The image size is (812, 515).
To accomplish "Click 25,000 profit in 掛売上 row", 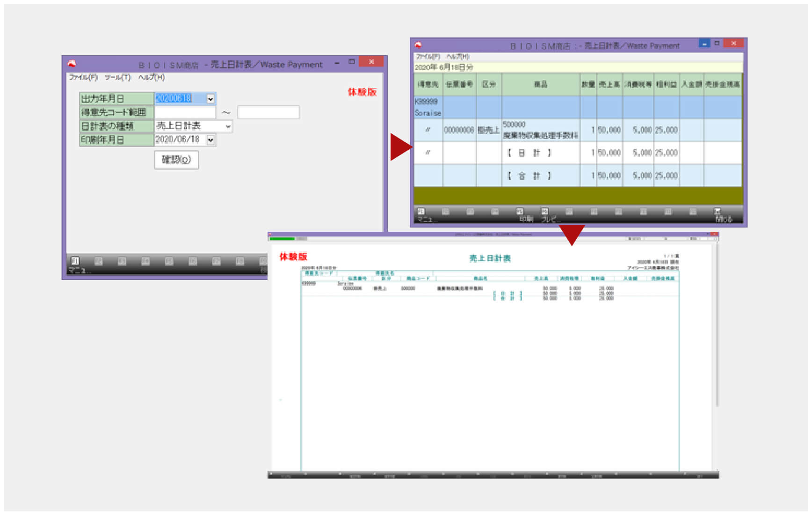I will pyautogui.click(x=667, y=130).
